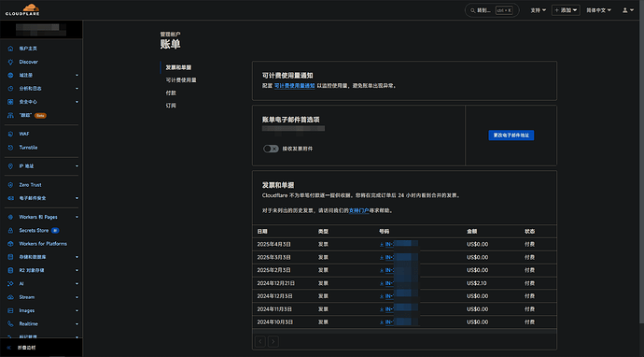The height and width of the screenshot is (357, 644).
Task: Download the 2024年10月3日 invoice via its icon
Action: [382, 322]
